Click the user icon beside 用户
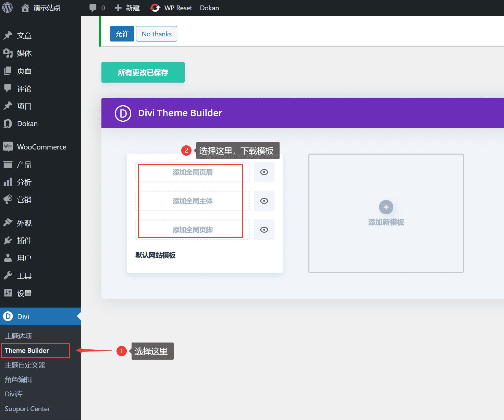Viewport: 504px width, 420px height. 8,258
